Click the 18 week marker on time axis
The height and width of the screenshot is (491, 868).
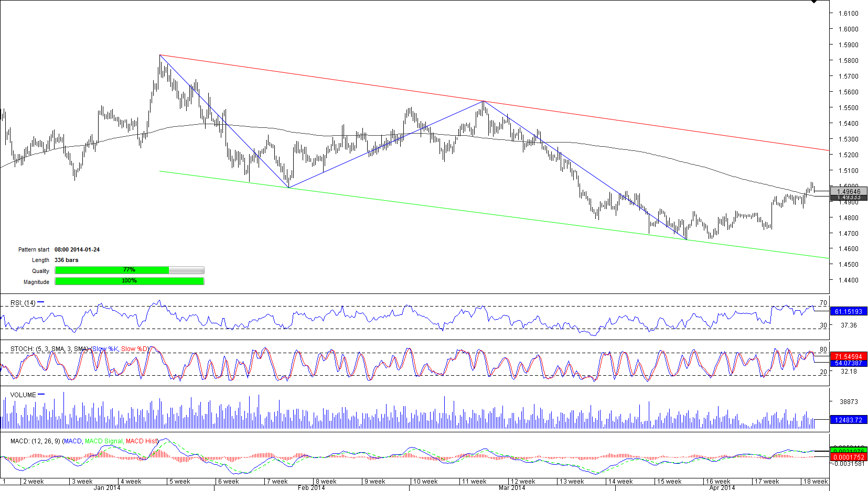click(815, 481)
